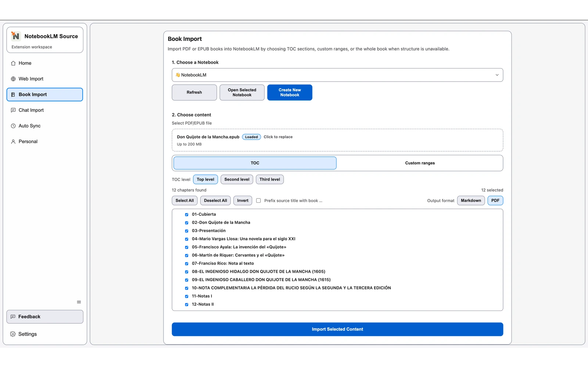Viewport: 588px width, 368px height.
Task: Enable prefix source title with book checkbox
Action: (258, 201)
